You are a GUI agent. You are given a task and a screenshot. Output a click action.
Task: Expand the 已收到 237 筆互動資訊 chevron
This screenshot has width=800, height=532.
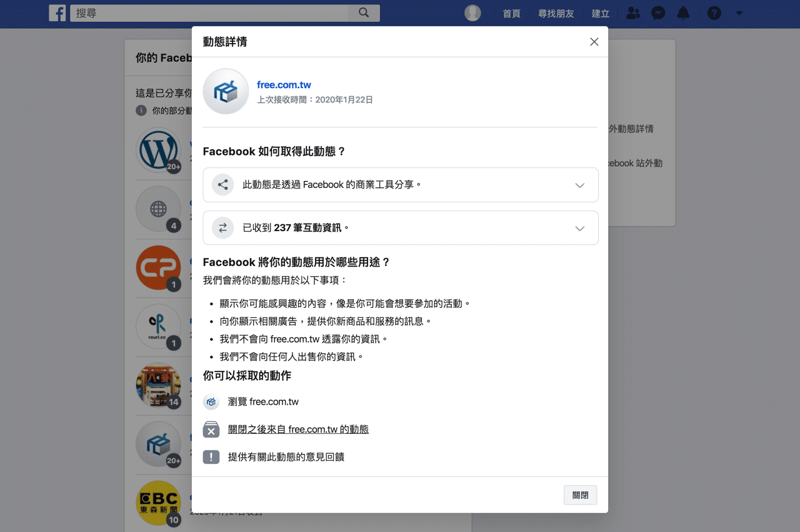pos(579,229)
